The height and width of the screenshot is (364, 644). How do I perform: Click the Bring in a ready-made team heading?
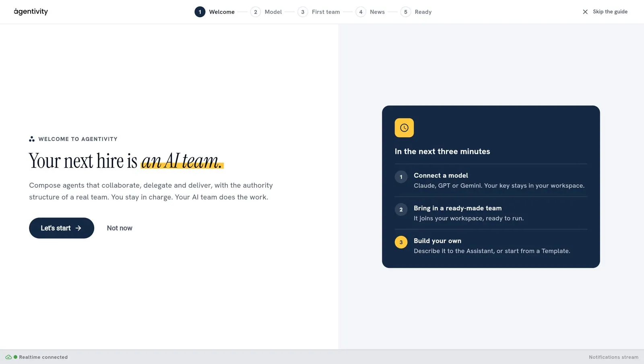(x=458, y=208)
